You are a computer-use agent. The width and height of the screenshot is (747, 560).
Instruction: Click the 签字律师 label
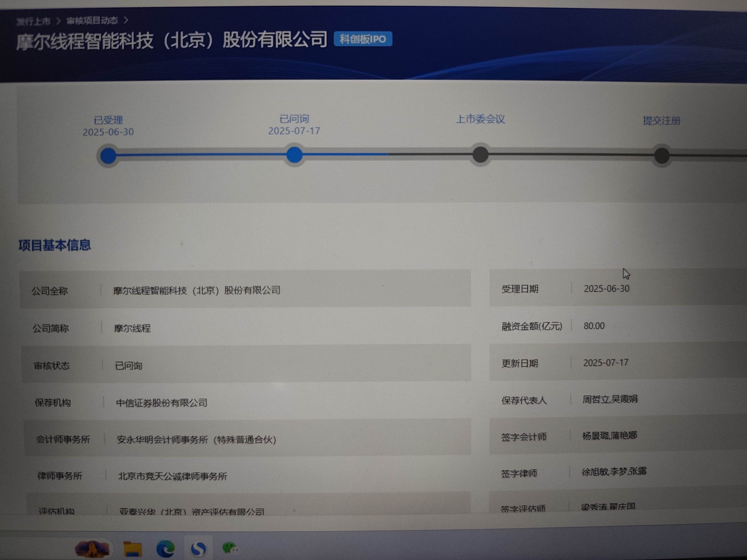tap(519, 473)
